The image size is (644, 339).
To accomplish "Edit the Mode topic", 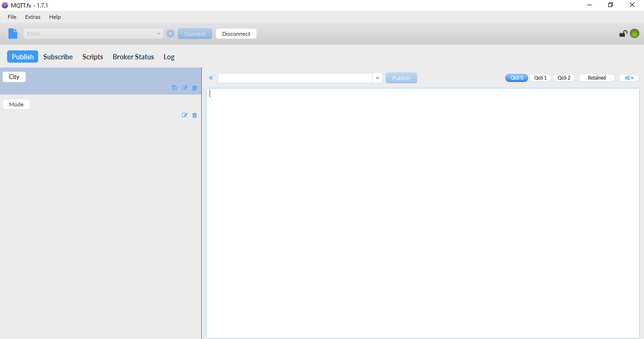I will (184, 115).
